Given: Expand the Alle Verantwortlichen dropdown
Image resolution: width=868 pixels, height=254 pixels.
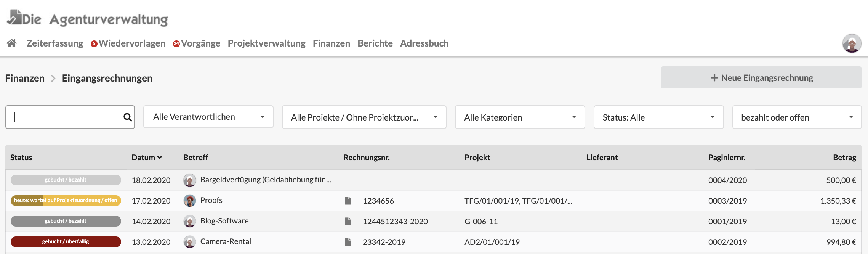Looking at the screenshot, I should [208, 117].
